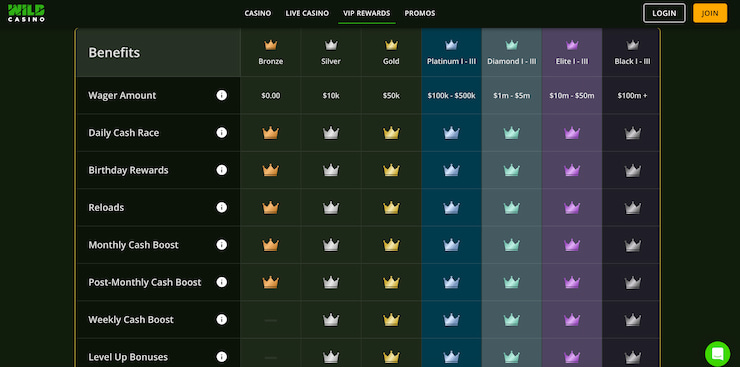This screenshot has height=367, width=740.
Task: Click the Silver tier crown header icon
Action: coord(331,45)
